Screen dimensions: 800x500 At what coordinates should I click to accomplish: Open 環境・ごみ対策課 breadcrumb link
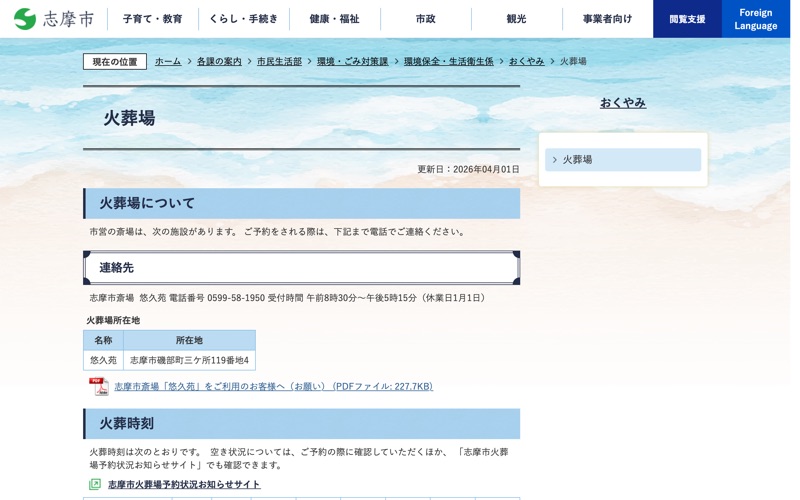tap(353, 61)
